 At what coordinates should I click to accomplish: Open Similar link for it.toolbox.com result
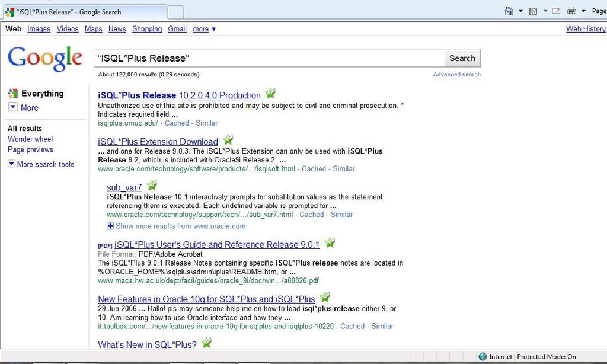point(382,327)
